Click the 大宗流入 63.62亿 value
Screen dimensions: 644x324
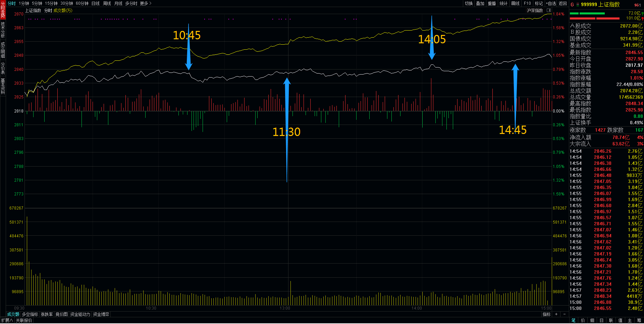pos(621,144)
